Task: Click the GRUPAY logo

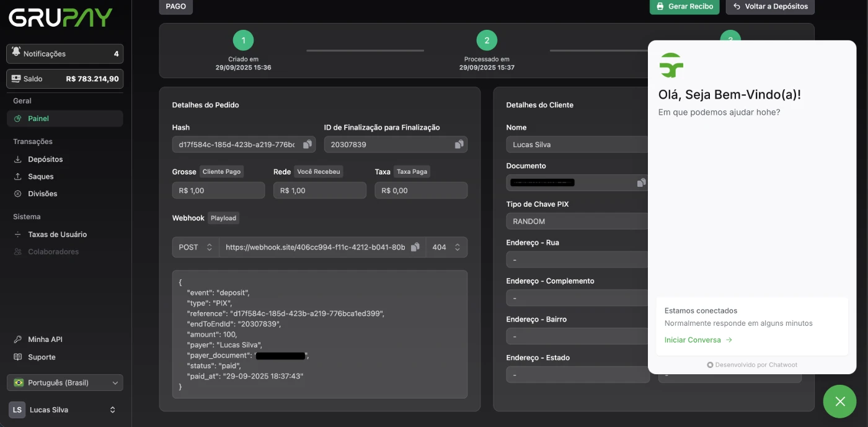Action: 60,18
